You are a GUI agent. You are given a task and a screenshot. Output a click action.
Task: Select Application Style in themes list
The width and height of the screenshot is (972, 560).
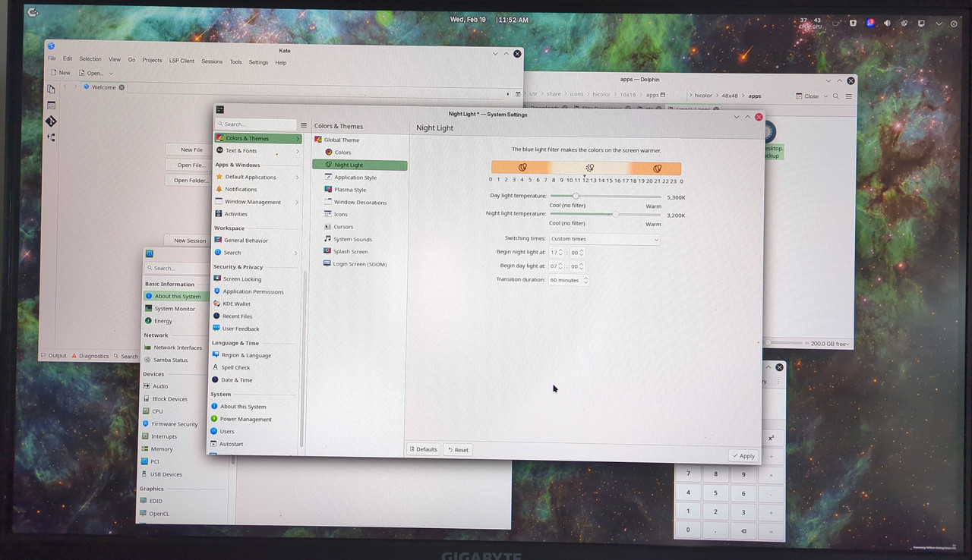click(360, 178)
